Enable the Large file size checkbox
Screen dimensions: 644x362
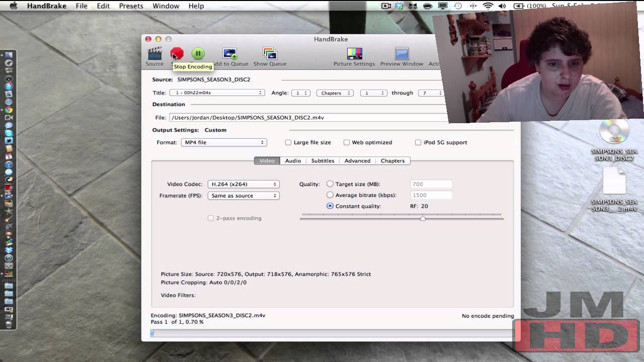tap(288, 142)
